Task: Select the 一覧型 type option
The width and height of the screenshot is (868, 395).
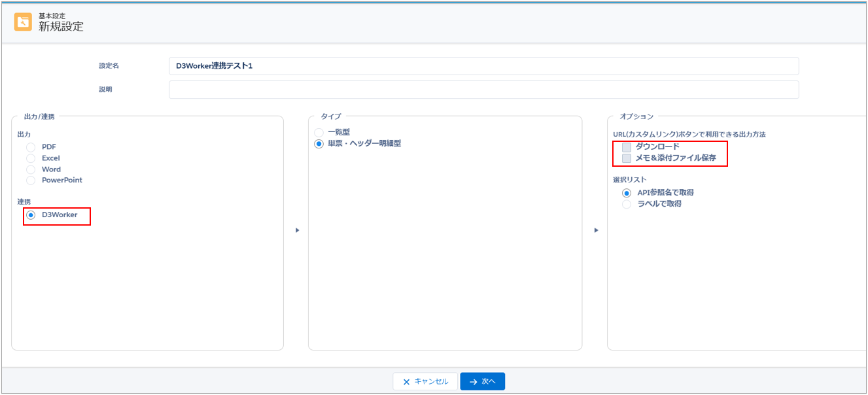Action: (319, 132)
